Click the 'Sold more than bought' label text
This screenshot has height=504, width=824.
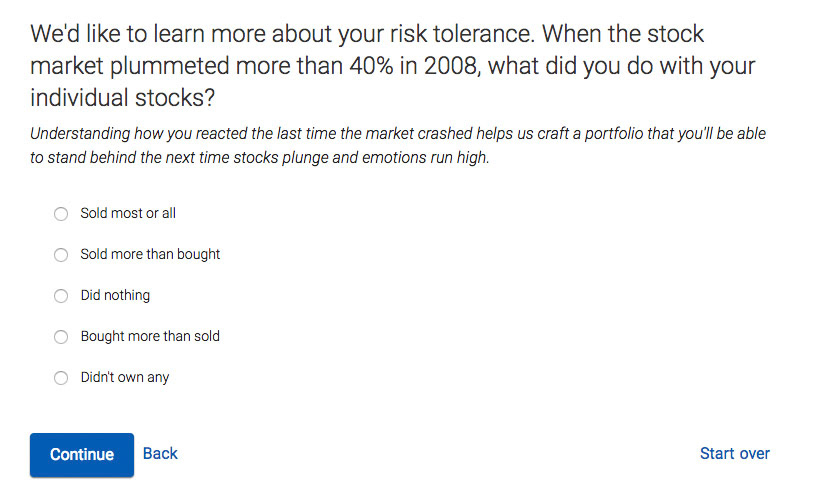point(150,254)
